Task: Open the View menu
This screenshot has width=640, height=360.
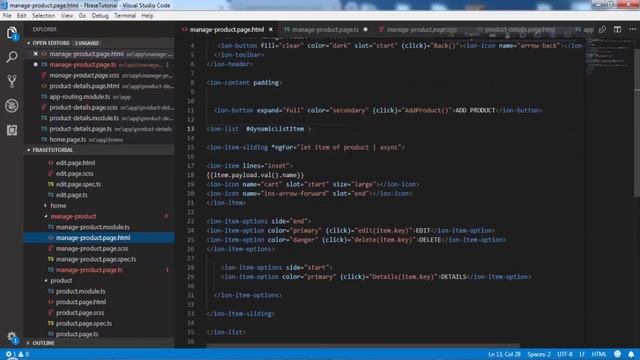Action: point(67,16)
